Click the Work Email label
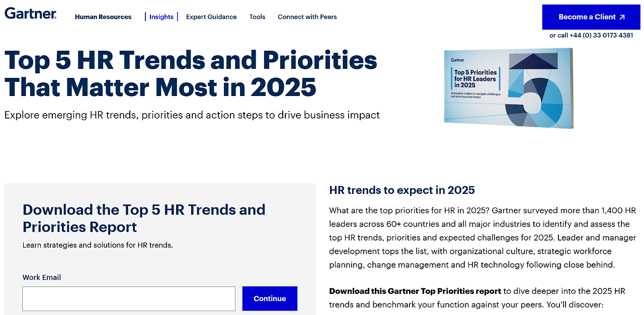This screenshot has width=644, height=315. pos(42,277)
